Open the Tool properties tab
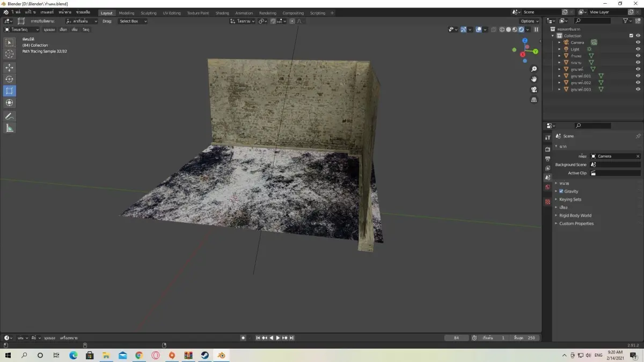Viewport: 644px width, 362px height. pos(547,138)
